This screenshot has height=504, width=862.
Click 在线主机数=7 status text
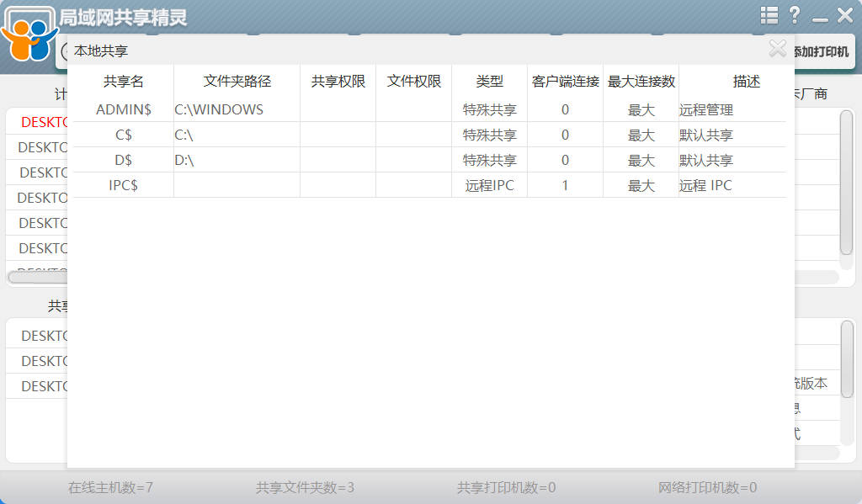(110, 487)
